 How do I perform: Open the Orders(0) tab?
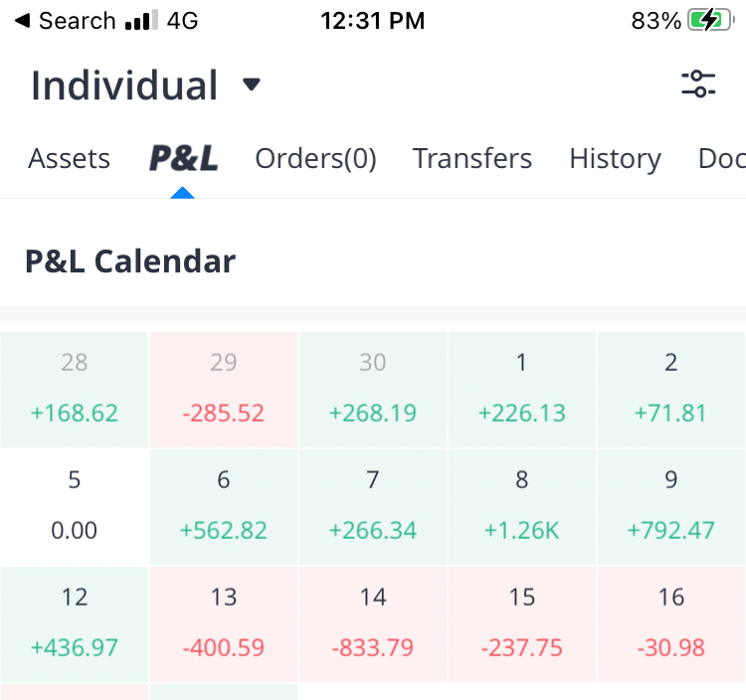coord(315,159)
